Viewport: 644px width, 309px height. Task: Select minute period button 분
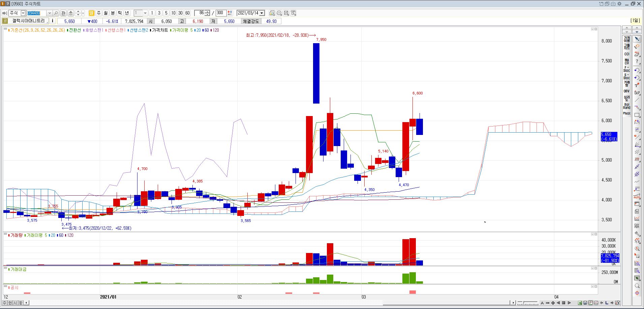(113, 13)
